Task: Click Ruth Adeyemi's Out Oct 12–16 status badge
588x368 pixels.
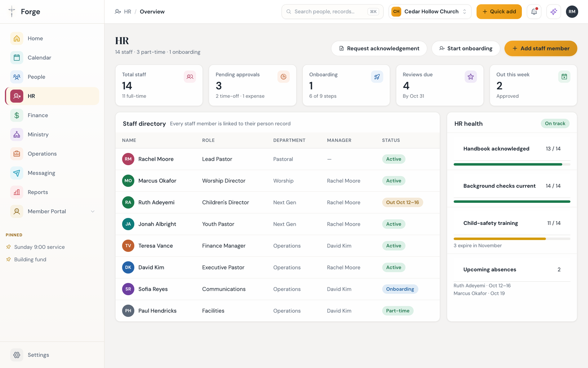Action: [403, 202]
